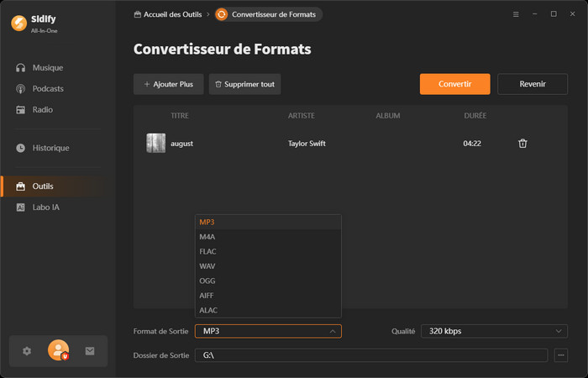Click the august album cover thumbnail
Viewport: 588px width, 378px height.
click(x=155, y=144)
